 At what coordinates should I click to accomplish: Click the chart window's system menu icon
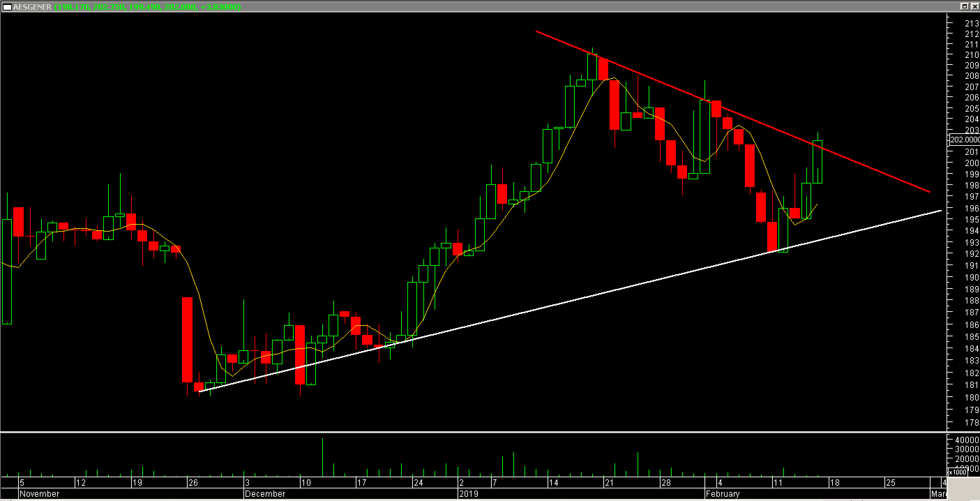7,7
